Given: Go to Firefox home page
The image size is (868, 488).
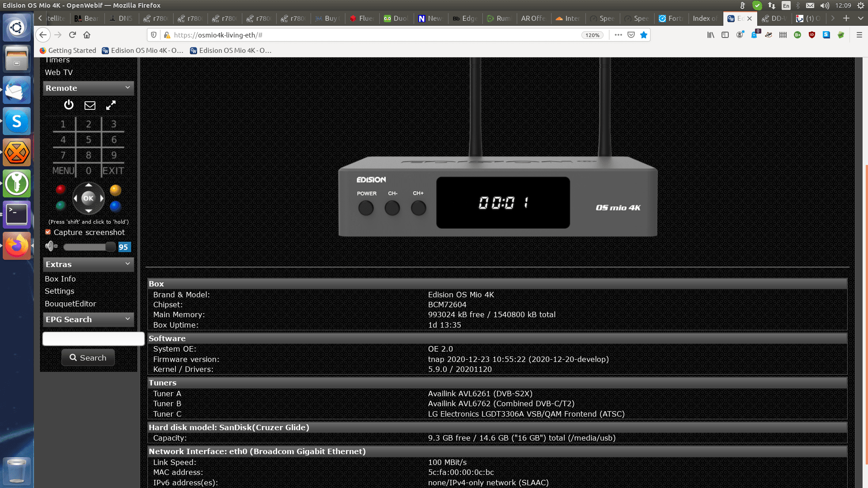Looking at the screenshot, I should click(87, 35).
